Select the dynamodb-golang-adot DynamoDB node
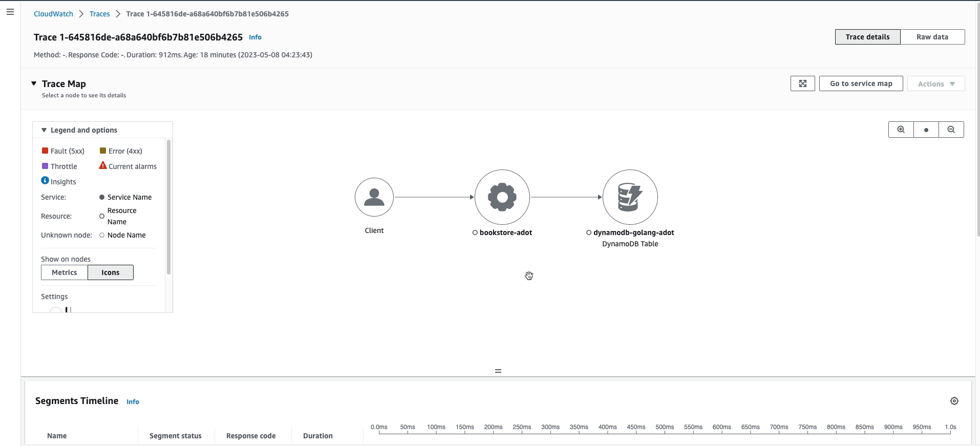This screenshot has width=980, height=446. pos(630,197)
